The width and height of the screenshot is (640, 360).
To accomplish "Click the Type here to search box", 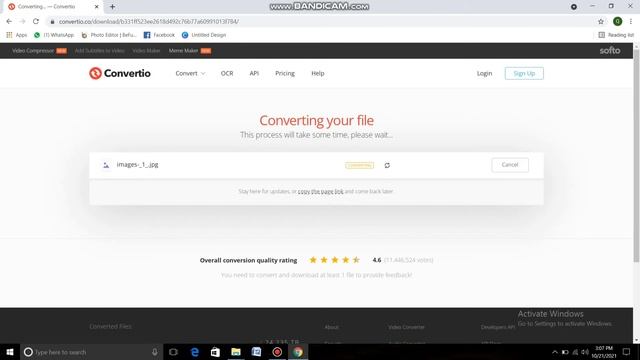I will (90, 352).
